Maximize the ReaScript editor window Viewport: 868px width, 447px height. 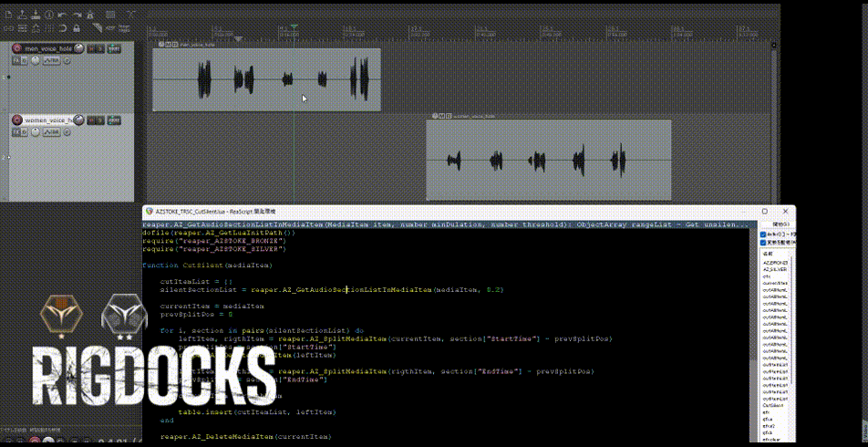[765, 211]
